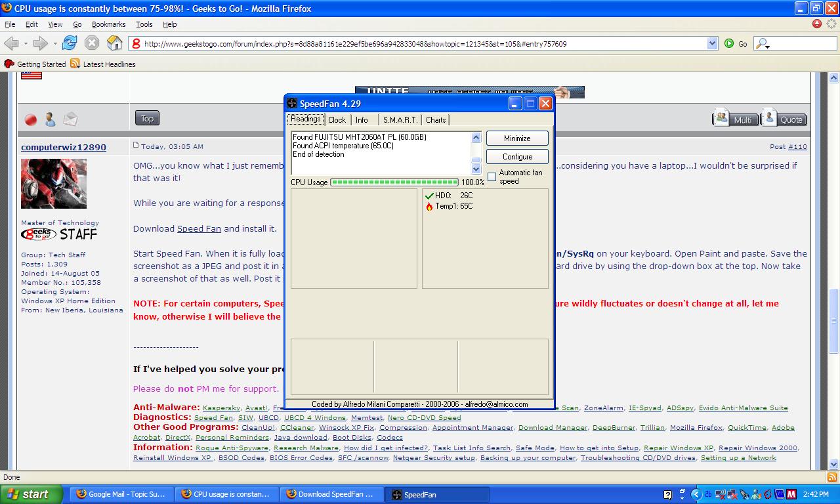
Task: Enable the Automatic fan speed checkbox
Action: tap(492, 177)
